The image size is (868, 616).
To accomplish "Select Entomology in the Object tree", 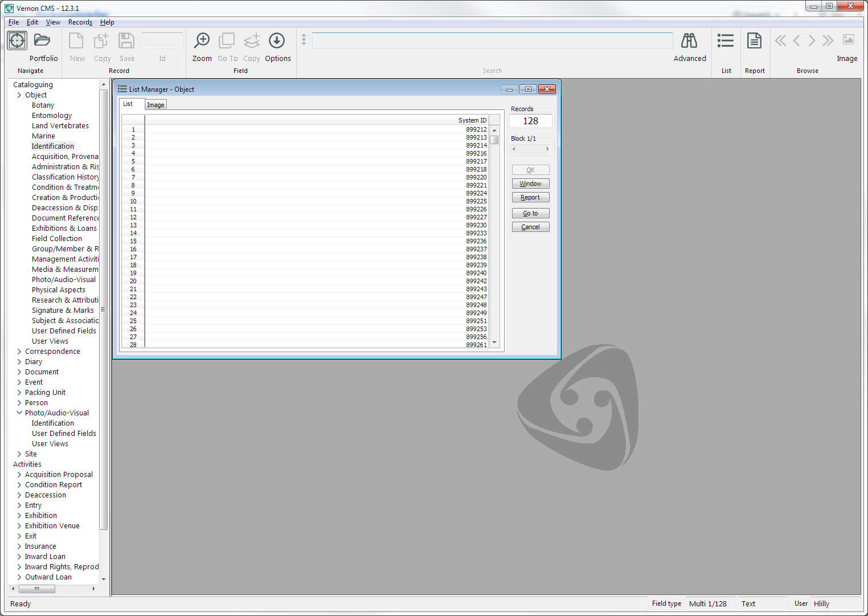I will point(52,116).
